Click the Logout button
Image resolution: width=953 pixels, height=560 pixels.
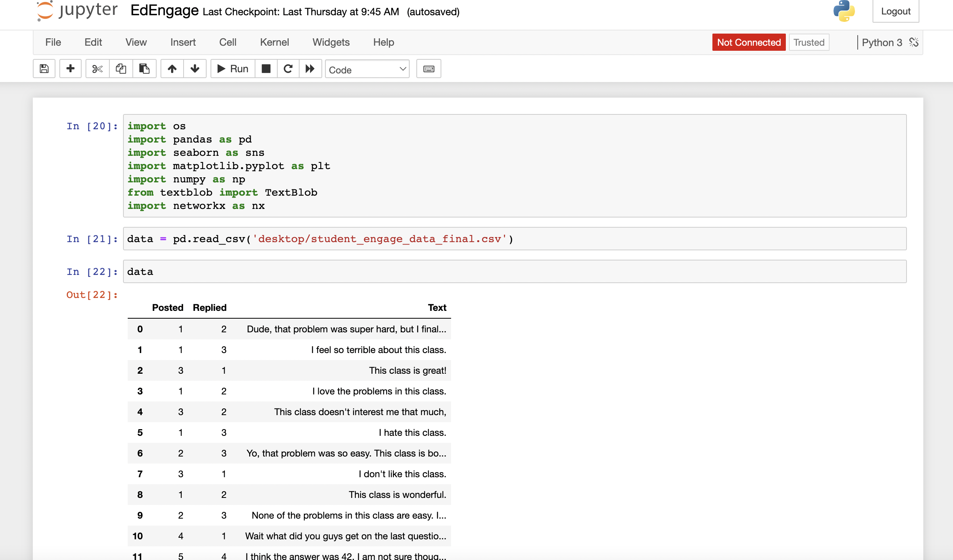[895, 11]
